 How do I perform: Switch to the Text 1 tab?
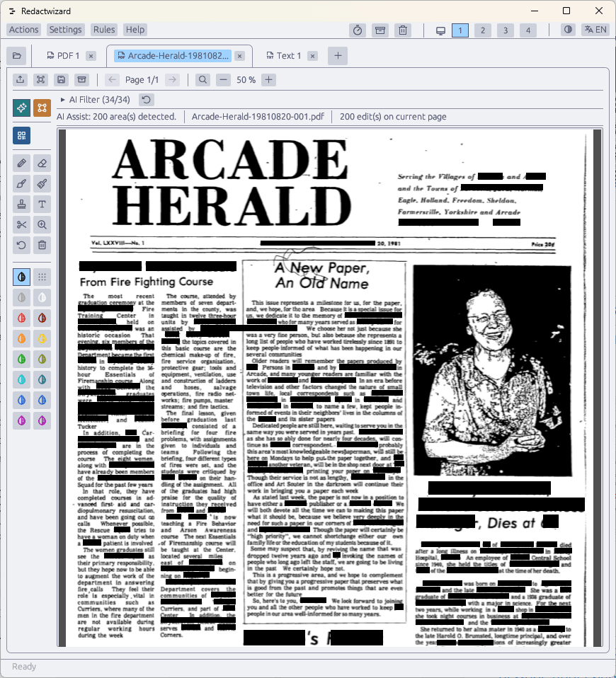(284, 56)
